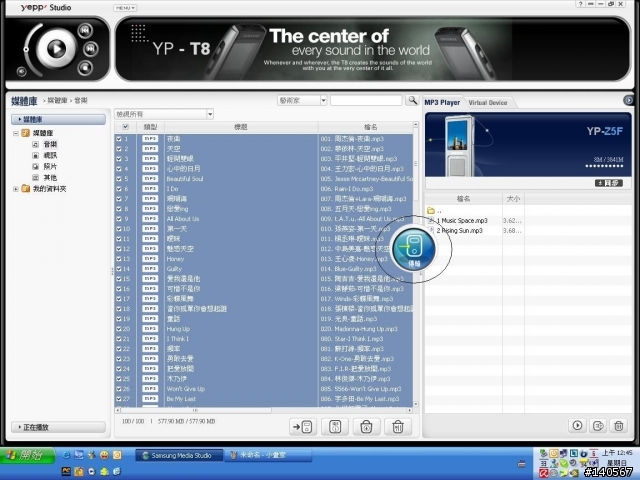The image size is (640, 480).
Task: Switch to the MP3 Player tab
Action: [x=442, y=102]
